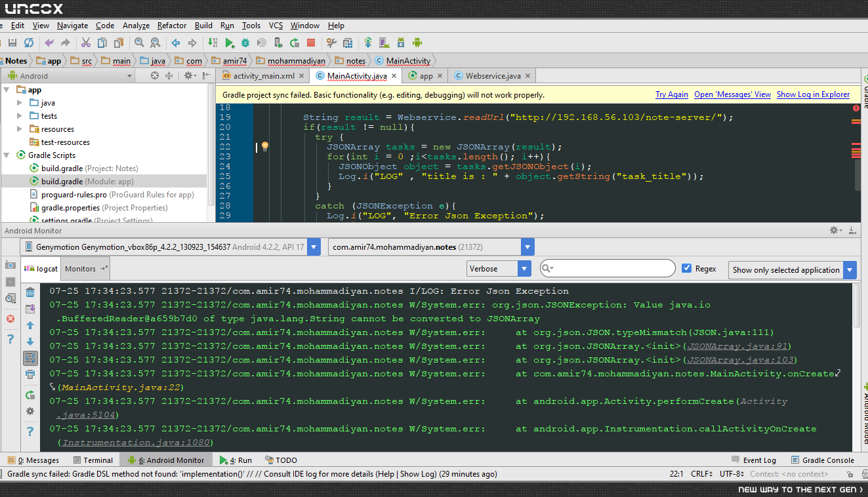Switch to the Monitors tab
Viewport: 868px width, 497px height.
pos(86,269)
